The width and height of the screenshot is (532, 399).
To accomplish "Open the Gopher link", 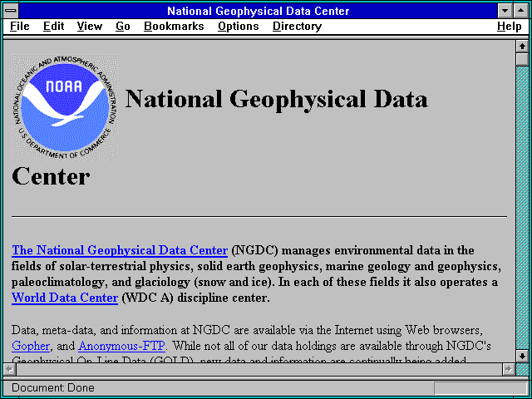I will click(x=31, y=346).
